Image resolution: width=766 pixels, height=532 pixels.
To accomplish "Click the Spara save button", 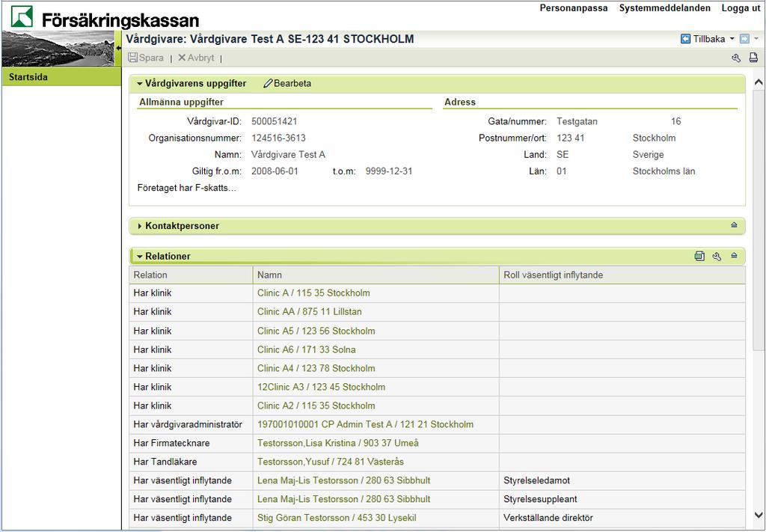I will coord(146,58).
